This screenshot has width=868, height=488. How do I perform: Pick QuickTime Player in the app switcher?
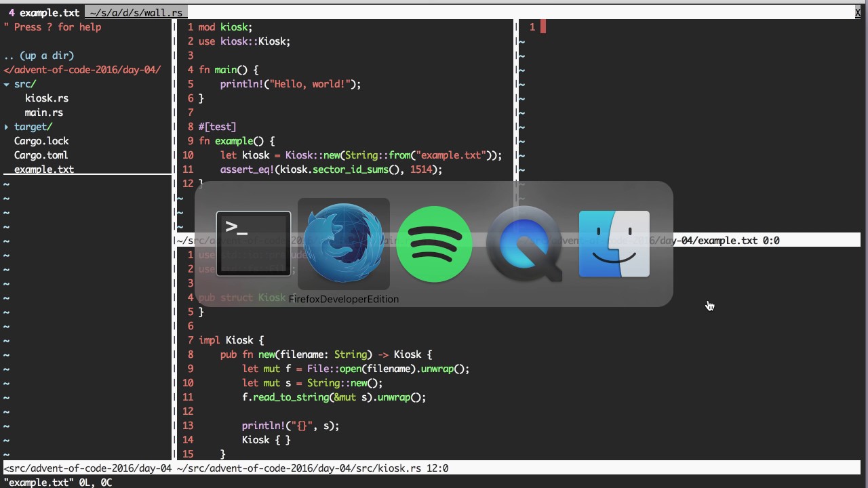coord(524,244)
